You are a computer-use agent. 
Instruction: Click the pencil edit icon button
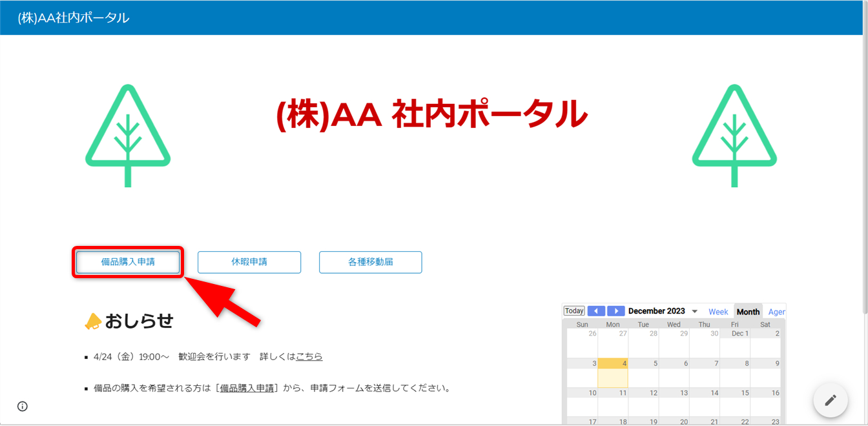coord(830,400)
